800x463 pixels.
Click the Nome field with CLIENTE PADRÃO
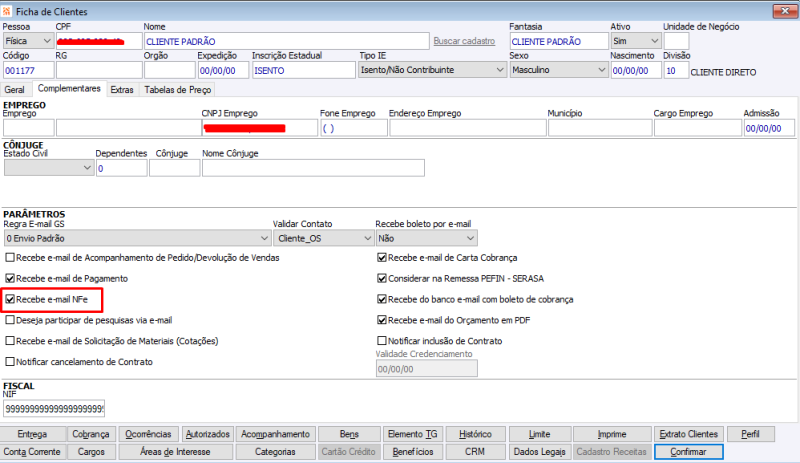point(286,41)
